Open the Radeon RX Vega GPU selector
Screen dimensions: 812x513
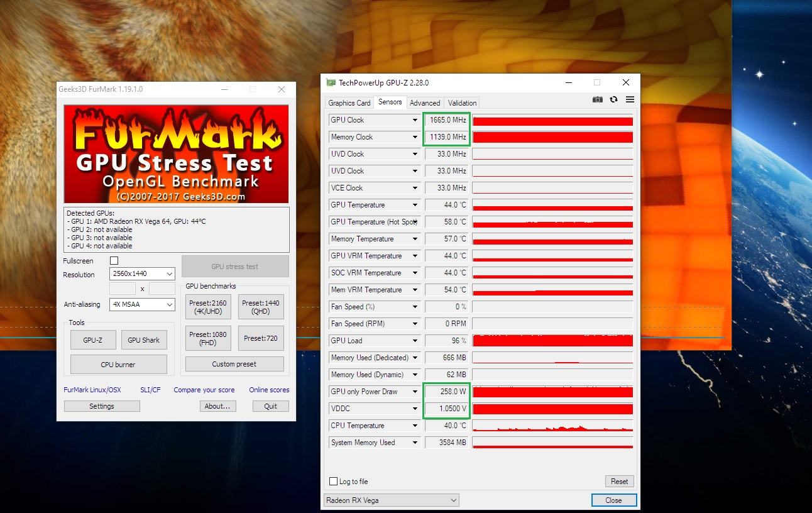pyautogui.click(x=391, y=500)
